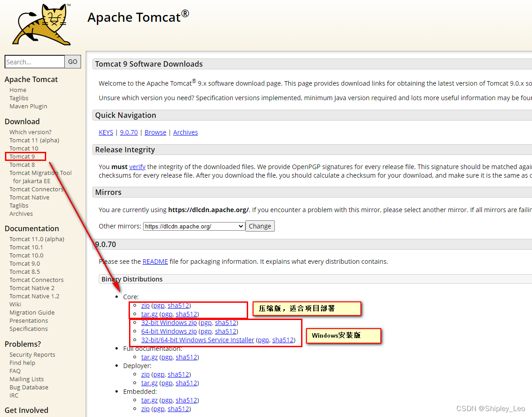Open Tomcat 10 download page
532x417 pixels.
tap(24, 148)
